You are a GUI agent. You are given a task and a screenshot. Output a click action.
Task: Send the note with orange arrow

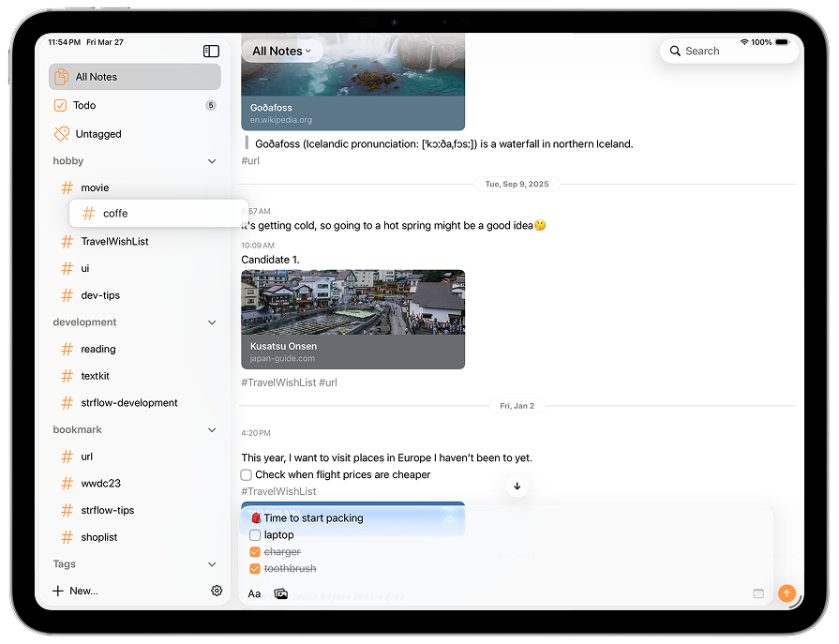coord(787,593)
